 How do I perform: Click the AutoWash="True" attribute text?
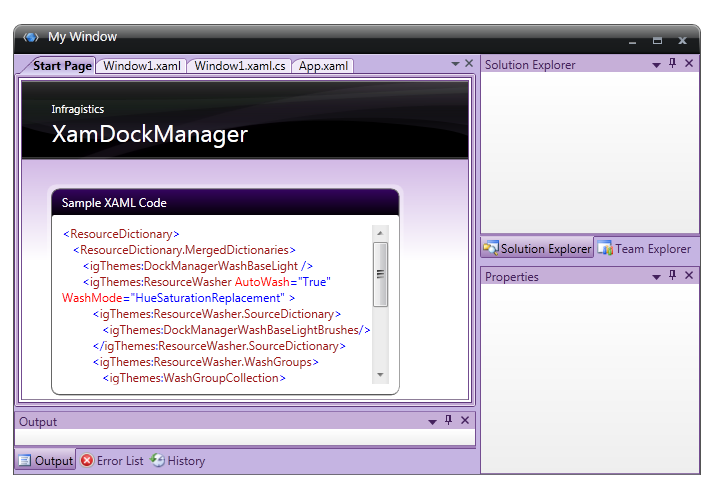coord(283,282)
